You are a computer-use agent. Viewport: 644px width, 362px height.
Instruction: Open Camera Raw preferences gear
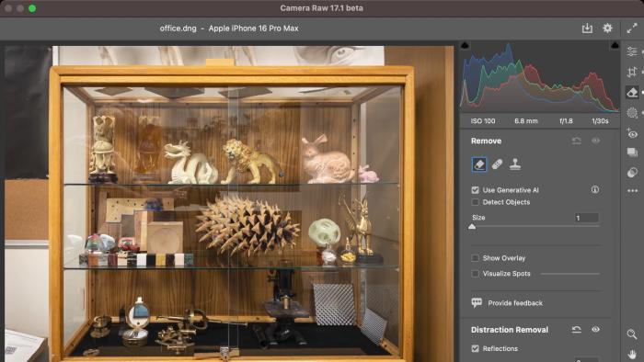point(607,28)
